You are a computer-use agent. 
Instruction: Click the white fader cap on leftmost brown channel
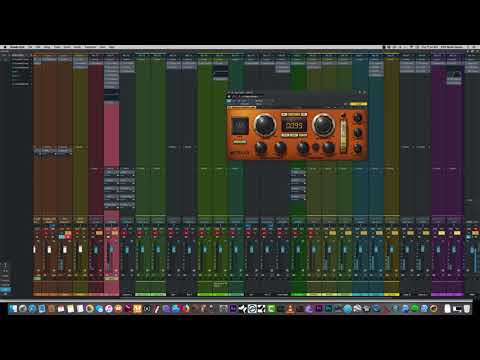34,249
